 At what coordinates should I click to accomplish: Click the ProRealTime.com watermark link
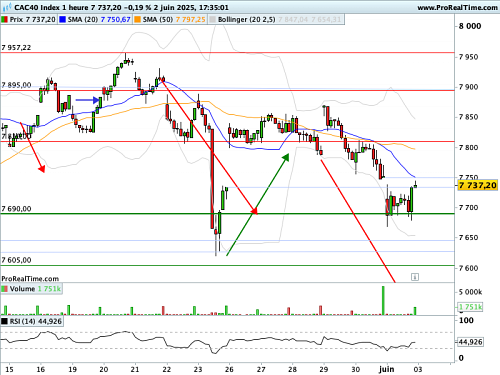pos(30,279)
